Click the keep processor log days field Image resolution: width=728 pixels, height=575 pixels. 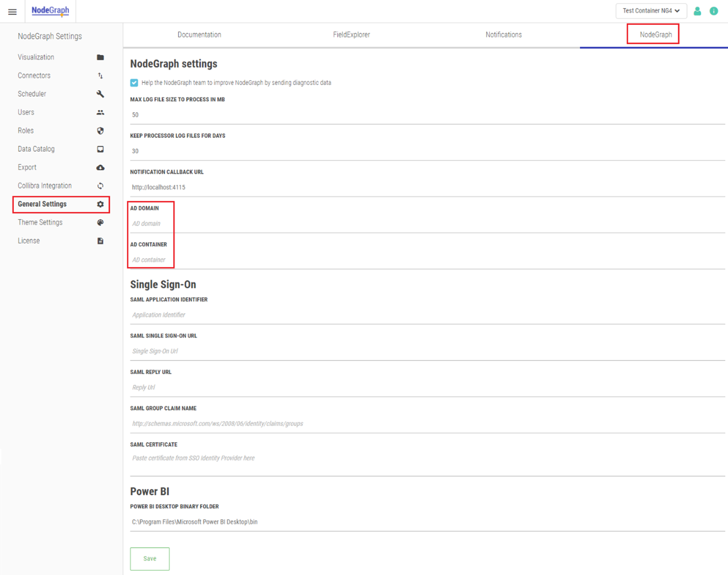[427, 151]
